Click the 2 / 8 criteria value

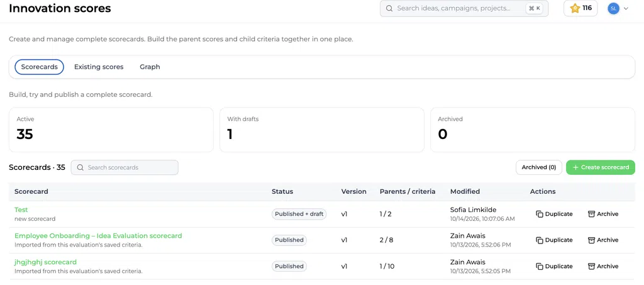tap(387, 240)
